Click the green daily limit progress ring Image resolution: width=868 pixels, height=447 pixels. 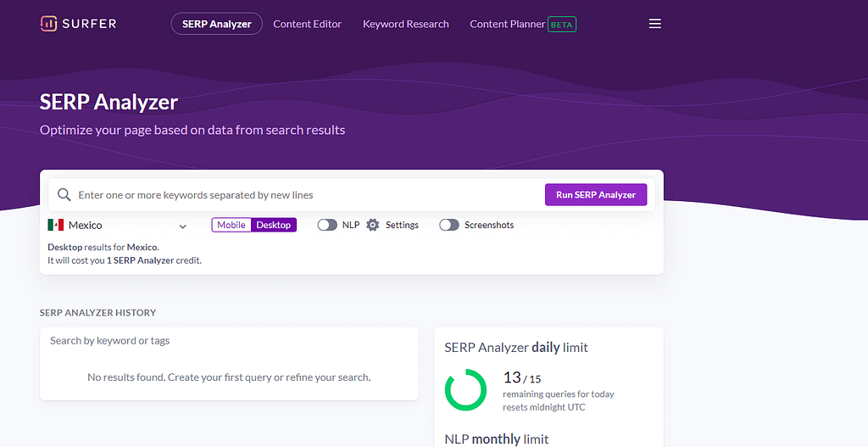pyautogui.click(x=465, y=390)
